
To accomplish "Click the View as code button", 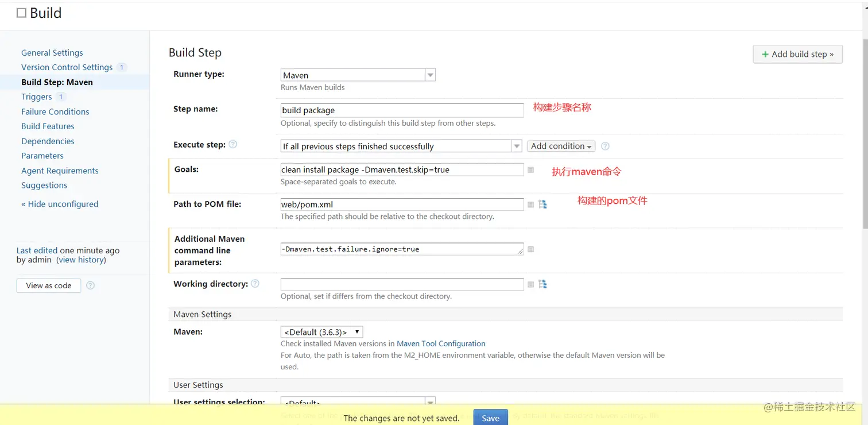I will pyautogui.click(x=49, y=285).
